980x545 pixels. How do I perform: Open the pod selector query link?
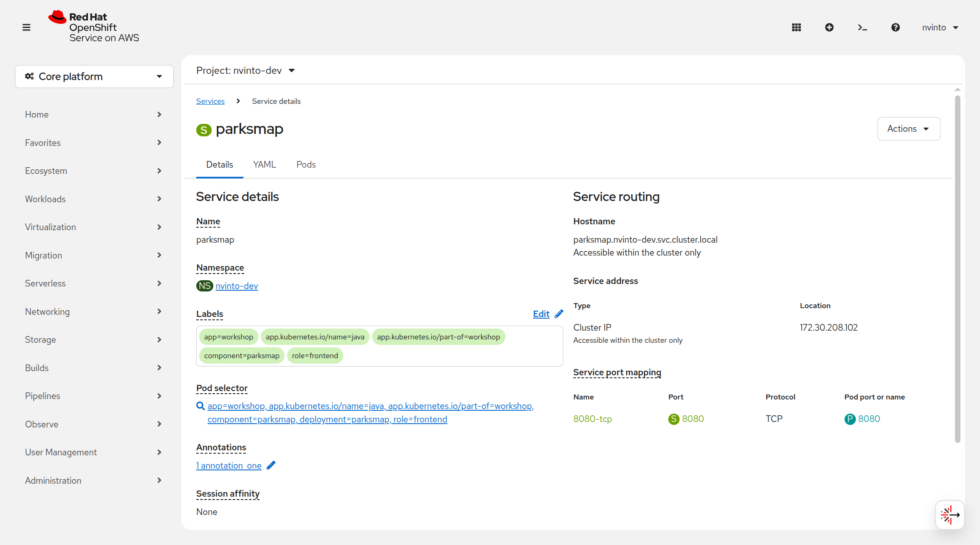click(370, 413)
